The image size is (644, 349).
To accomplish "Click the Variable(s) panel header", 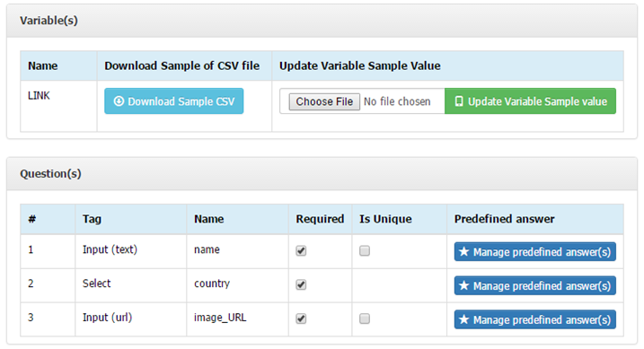I will click(322, 21).
